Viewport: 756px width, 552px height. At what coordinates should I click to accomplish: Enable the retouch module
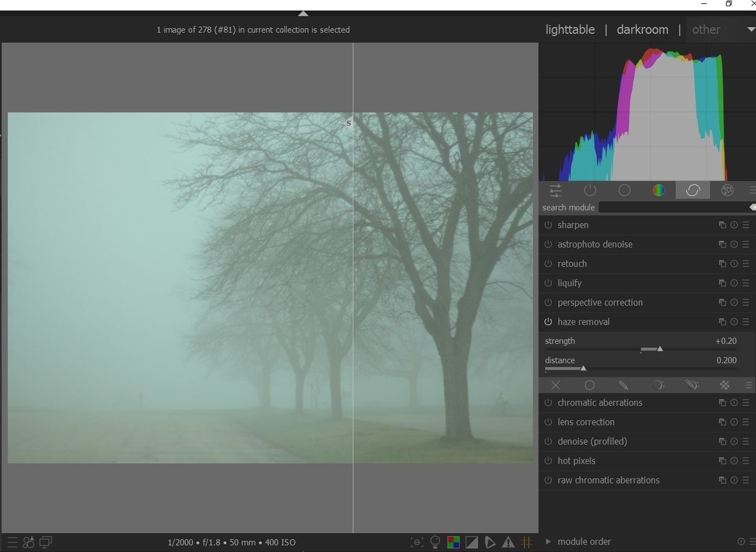click(548, 264)
